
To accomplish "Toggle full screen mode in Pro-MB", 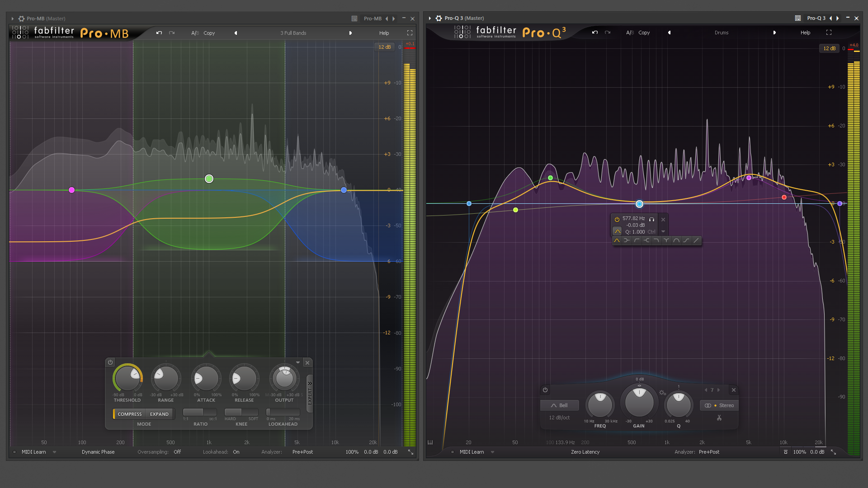I will point(410,33).
